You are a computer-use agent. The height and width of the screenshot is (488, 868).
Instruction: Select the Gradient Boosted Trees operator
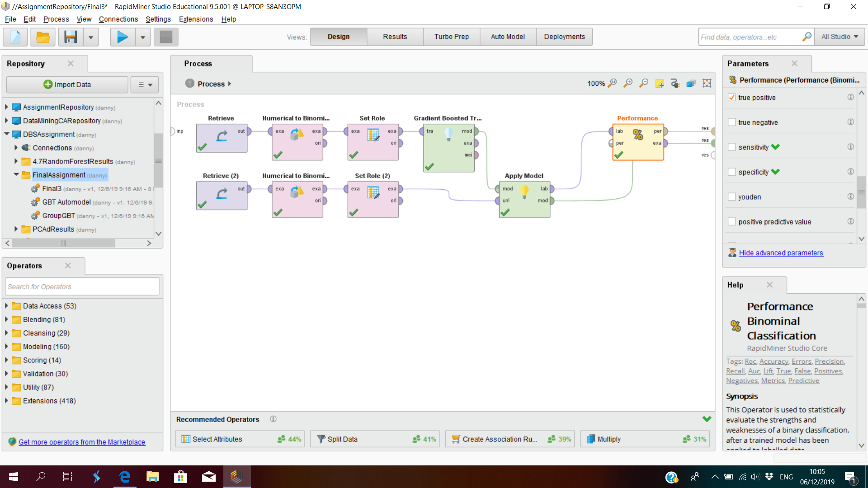[x=449, y=148]
